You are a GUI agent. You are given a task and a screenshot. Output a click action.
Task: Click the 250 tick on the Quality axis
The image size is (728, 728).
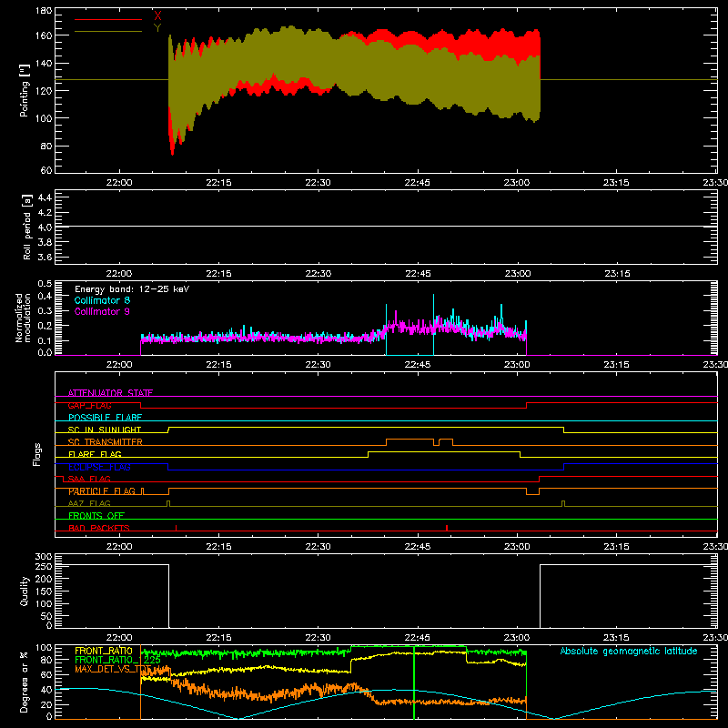44,567
